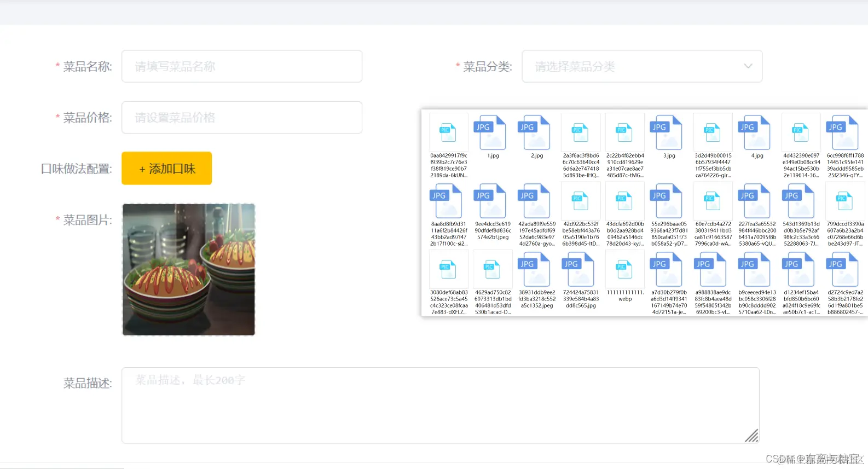
Task: Select file icon starting 3080def68ab83
Action: 449,269
